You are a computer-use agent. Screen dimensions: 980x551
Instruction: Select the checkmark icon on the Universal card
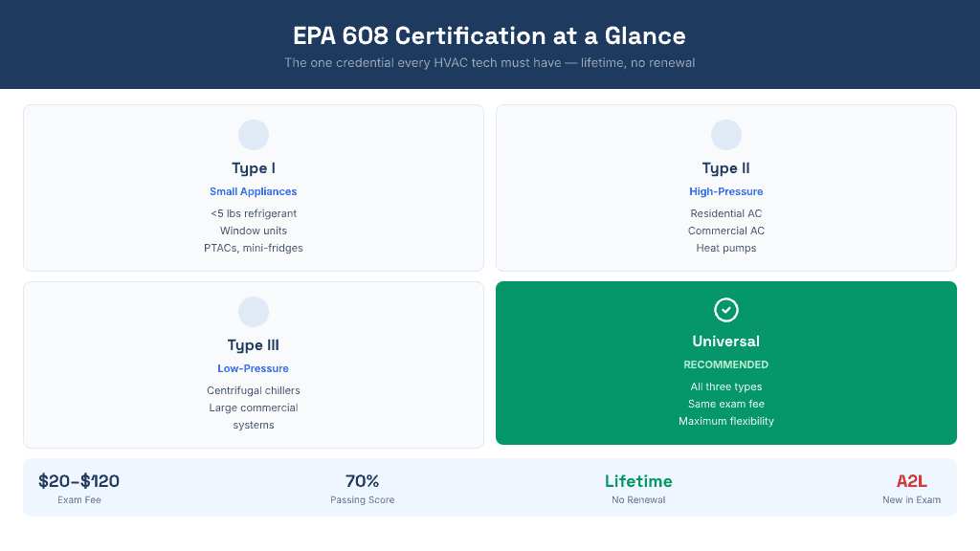[725, 309]
